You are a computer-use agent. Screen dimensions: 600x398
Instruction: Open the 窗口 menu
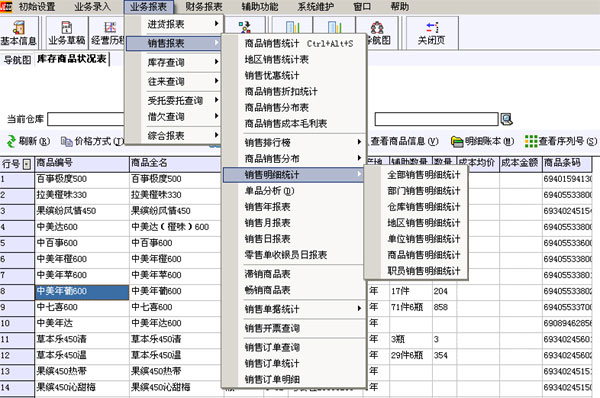point(362,7)
